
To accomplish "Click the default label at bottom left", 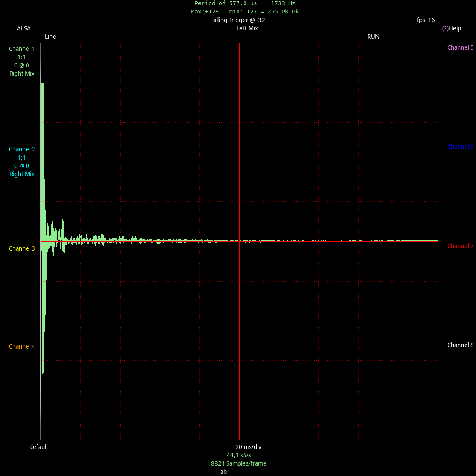I will [39, 447].
